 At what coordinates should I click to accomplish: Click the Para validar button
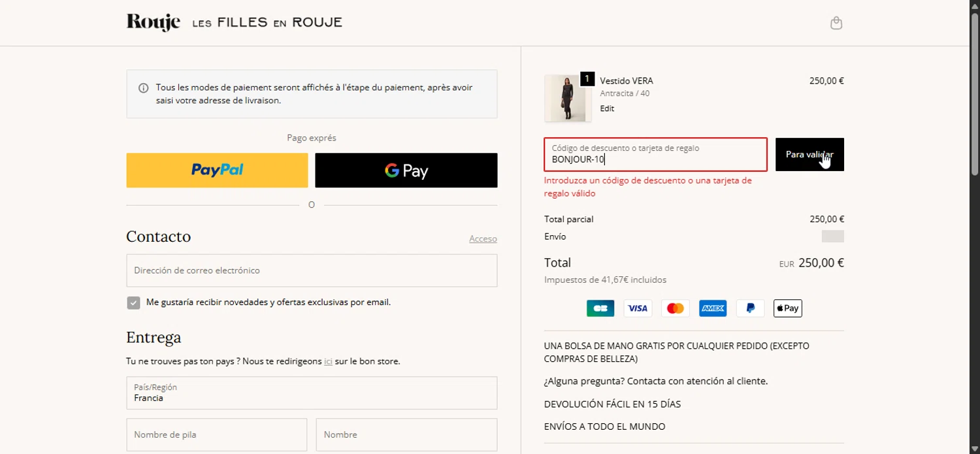(809, 155)
